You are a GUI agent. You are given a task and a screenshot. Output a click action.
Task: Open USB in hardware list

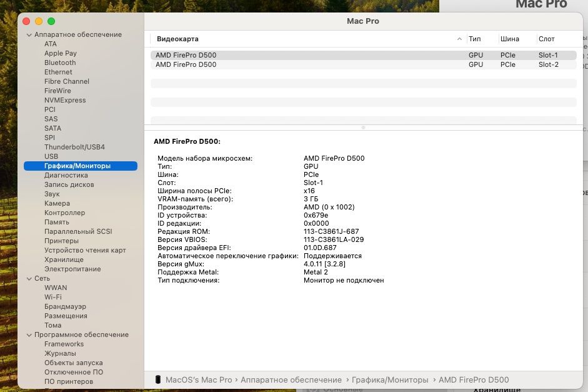[x=51, y=156]
